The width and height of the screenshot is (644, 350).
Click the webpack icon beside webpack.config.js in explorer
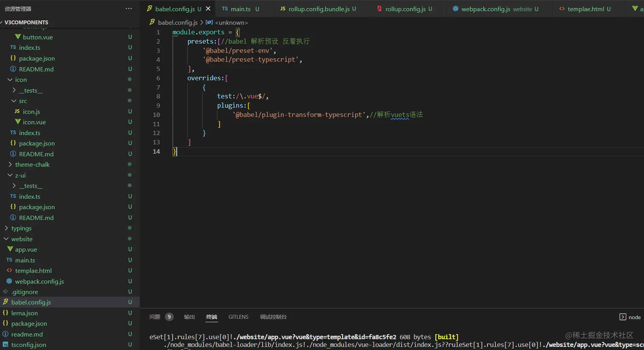coord(9,281)
